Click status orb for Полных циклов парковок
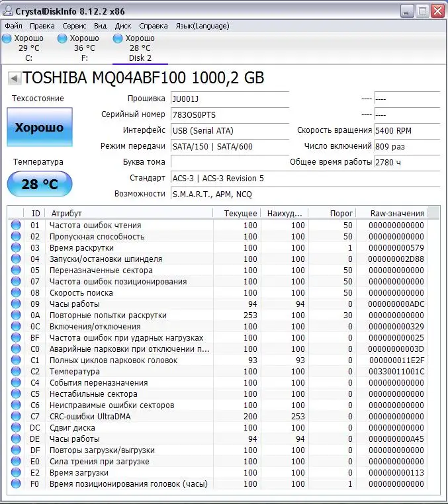 (16, 360)
